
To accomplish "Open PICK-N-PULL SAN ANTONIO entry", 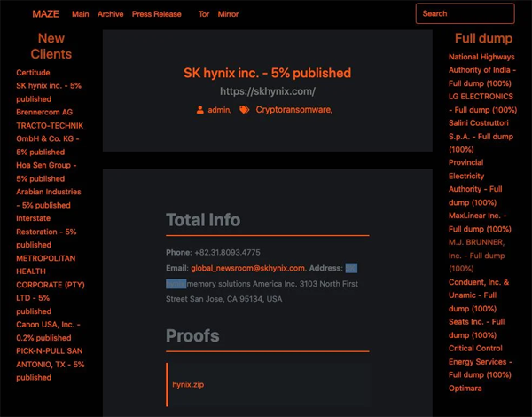I will [x=51, y=365].
